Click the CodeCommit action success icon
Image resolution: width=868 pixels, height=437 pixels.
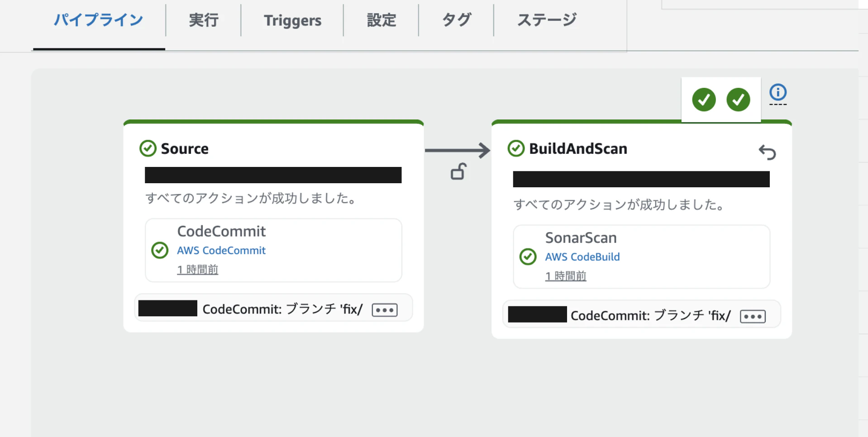tap(160, 250)
